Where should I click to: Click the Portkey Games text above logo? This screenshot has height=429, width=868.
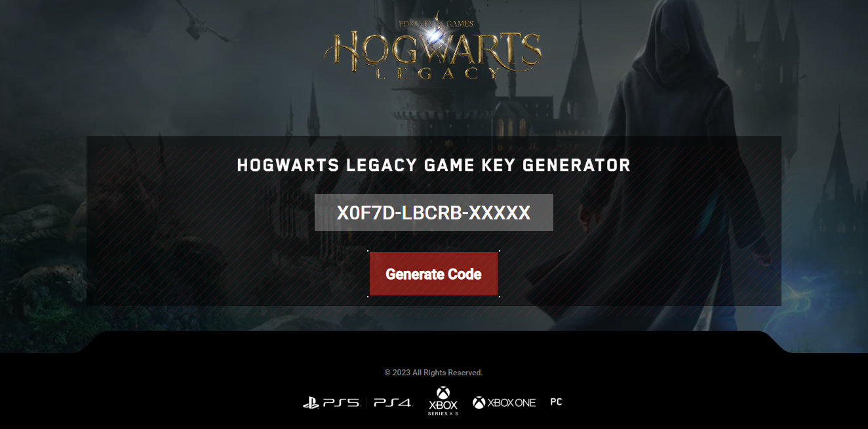433,24
